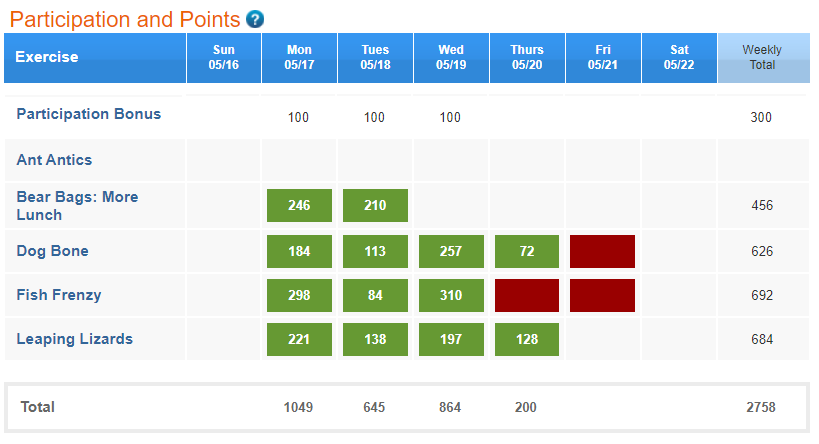Click Dog Bone's red Friday box
Viewport: 819px width, 444px height.
602,251
